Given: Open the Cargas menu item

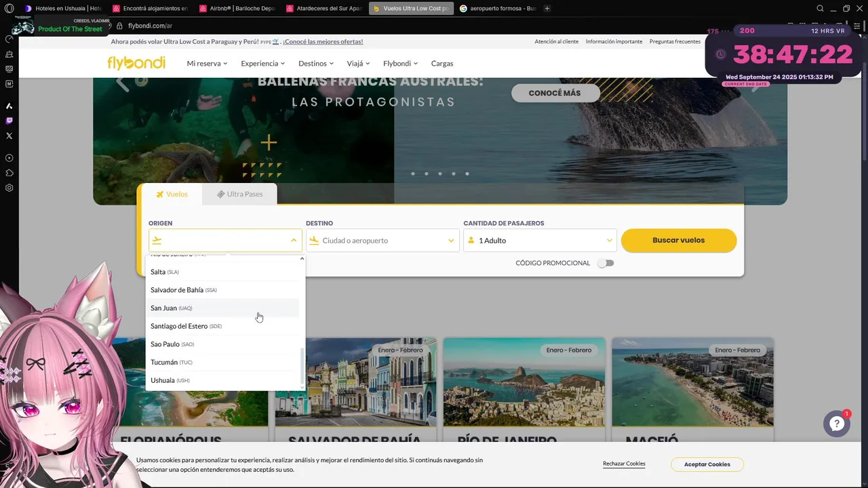Looking at the screenshot, I should tap(442, 63).
